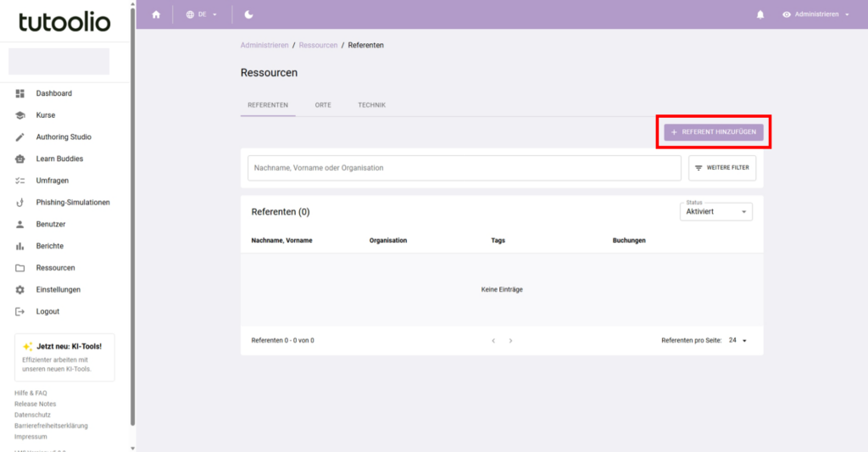This screenshot has height=452, width=868.
Task: Click the Dashboard grid icon
Action: coord(20,93)
